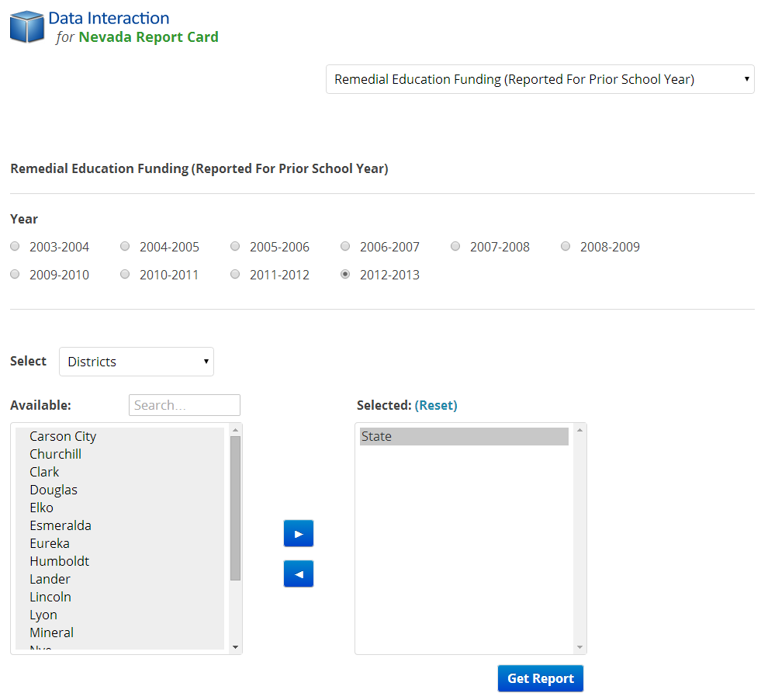
Task: Click the Selected list scroll up arrow
Action: [x=579, y=430]
